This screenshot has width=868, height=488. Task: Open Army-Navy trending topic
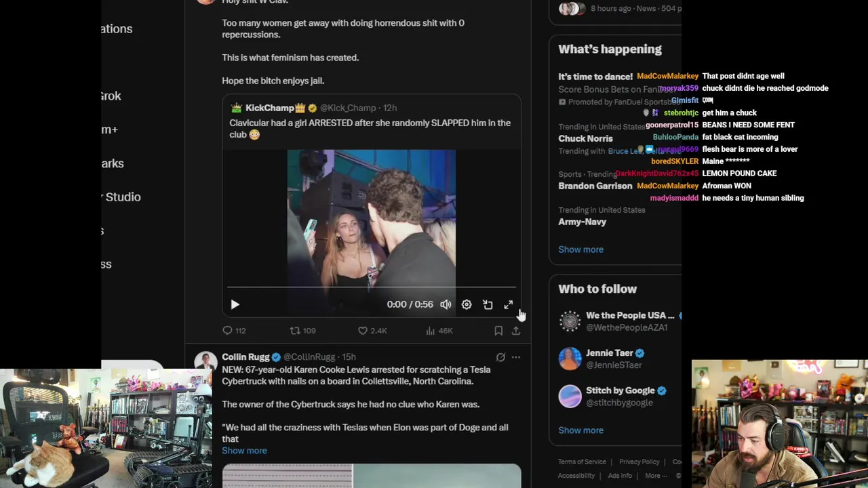[x=582, y=222]
